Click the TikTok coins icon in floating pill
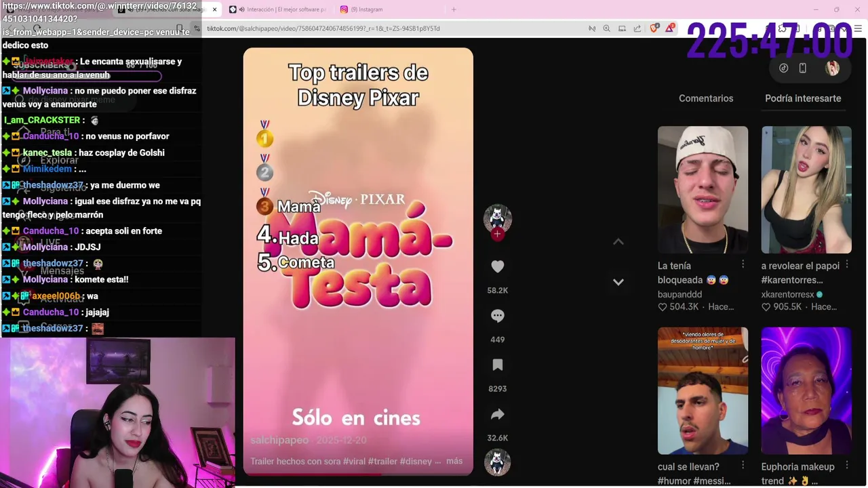Image resolution: width=868 pixels, height=488 pixels. pyautogui.click(x=783, y=68)
